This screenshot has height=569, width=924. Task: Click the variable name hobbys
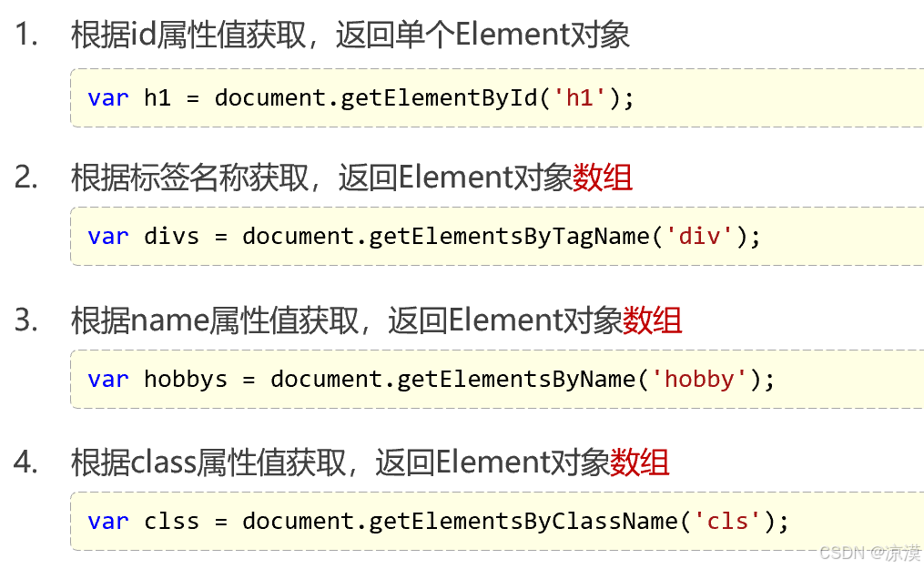[186, 379]
